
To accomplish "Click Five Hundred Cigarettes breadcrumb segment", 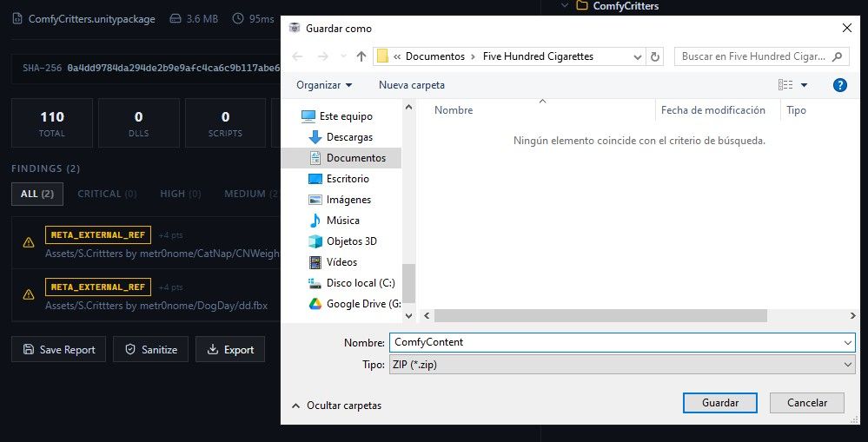I will coord(538,56).
